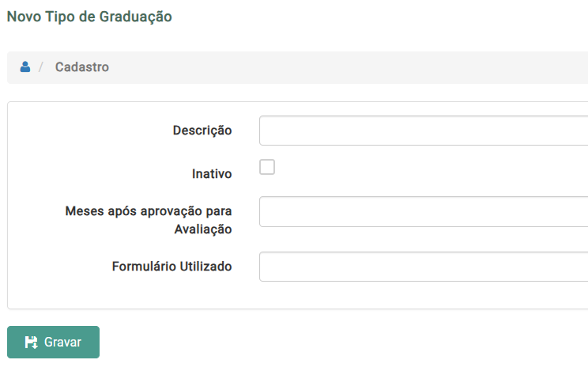The width and height of the screenshot is (588, 375).
Task: Click the user icon in the breadcrumb
Action: pos(25,67)
